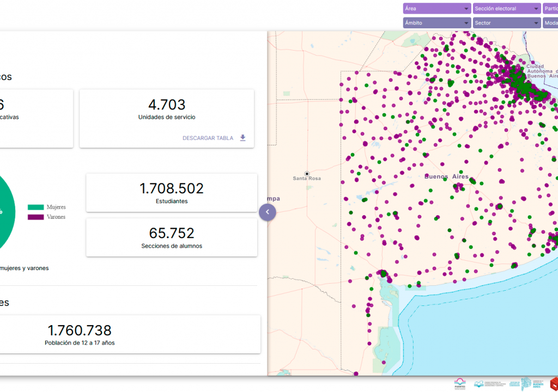
Task: Click the Santa Rosa city marker
Action: [307, 174]
